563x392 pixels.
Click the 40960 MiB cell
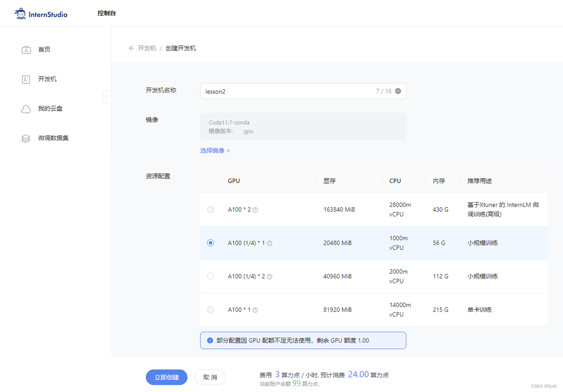337,276
